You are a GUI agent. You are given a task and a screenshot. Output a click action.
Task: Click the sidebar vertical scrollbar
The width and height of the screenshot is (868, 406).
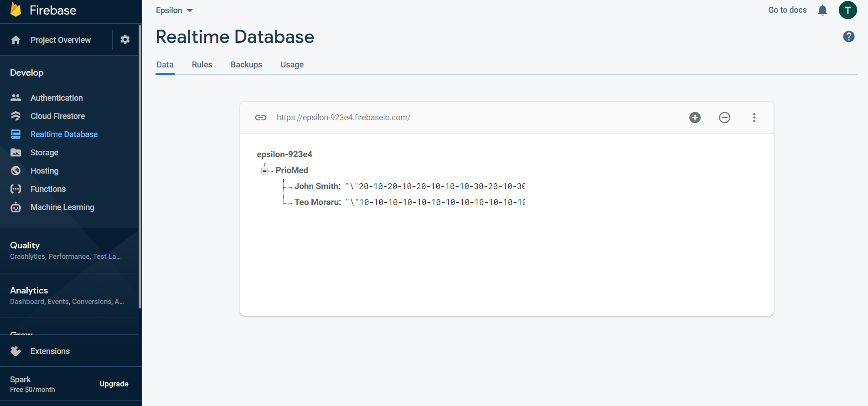pyautogui.click(x=140, y=167)
